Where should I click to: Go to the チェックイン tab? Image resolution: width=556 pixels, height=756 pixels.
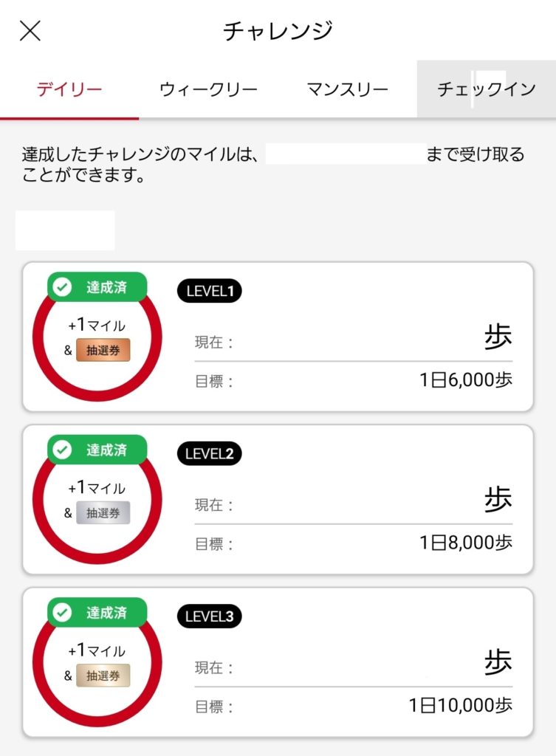(486, 89)
